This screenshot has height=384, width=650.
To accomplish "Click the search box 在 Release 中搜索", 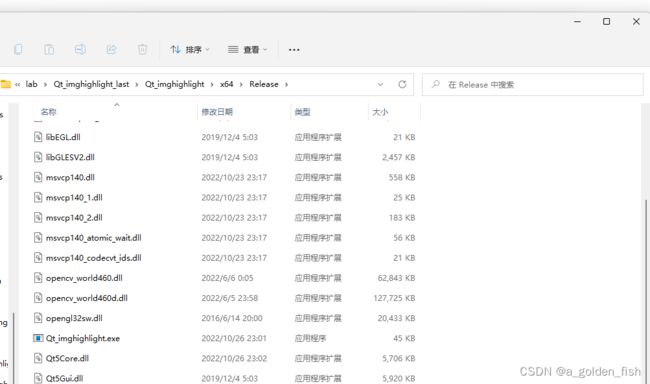I will coord(533,85).
